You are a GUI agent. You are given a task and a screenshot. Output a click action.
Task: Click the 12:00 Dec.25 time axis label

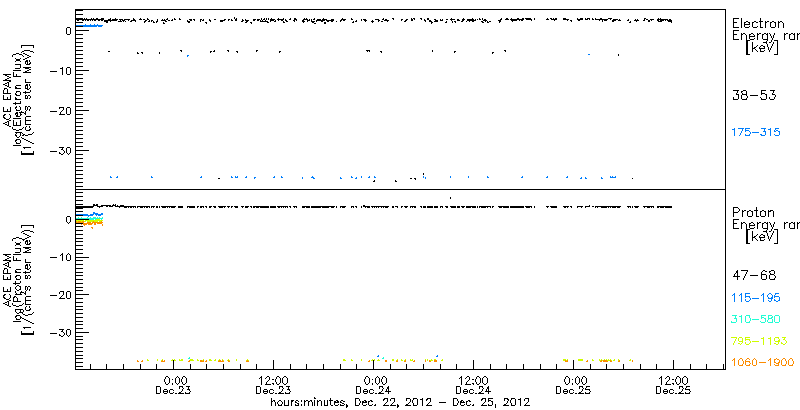coord(673,385)
